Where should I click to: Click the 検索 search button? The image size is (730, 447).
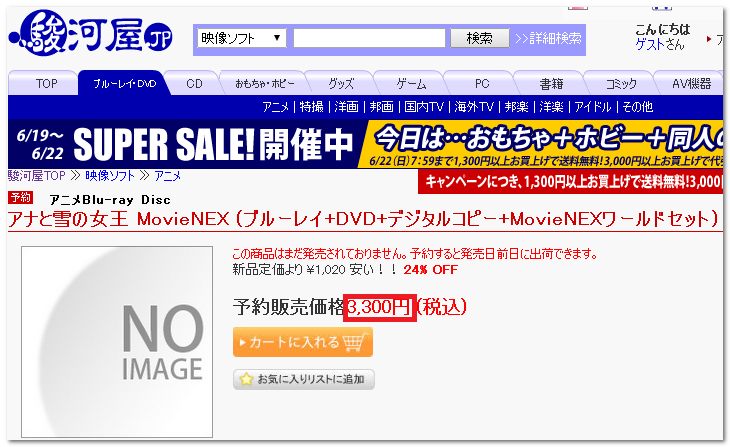point(480,38)
